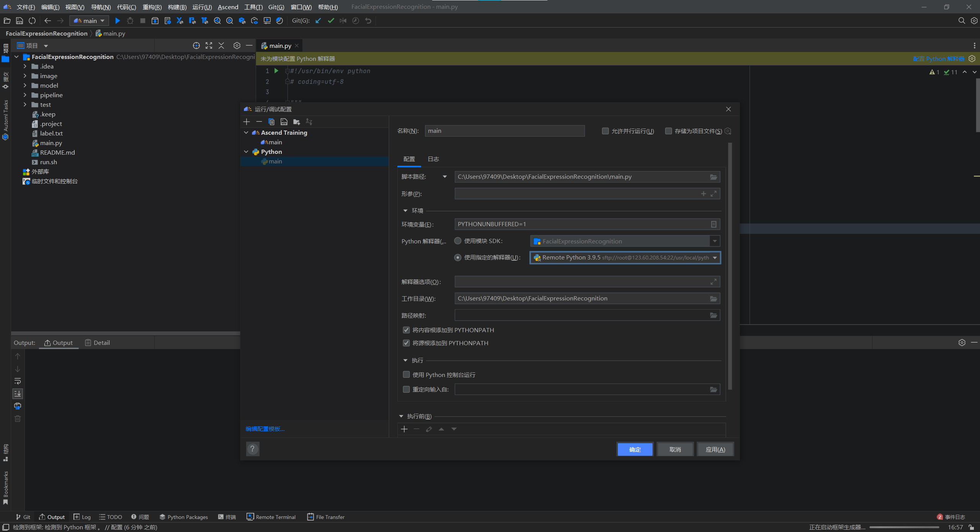
Task: Click the dialog vertical scrollbar
Action: pyautogui.click(x=730, y=266)
